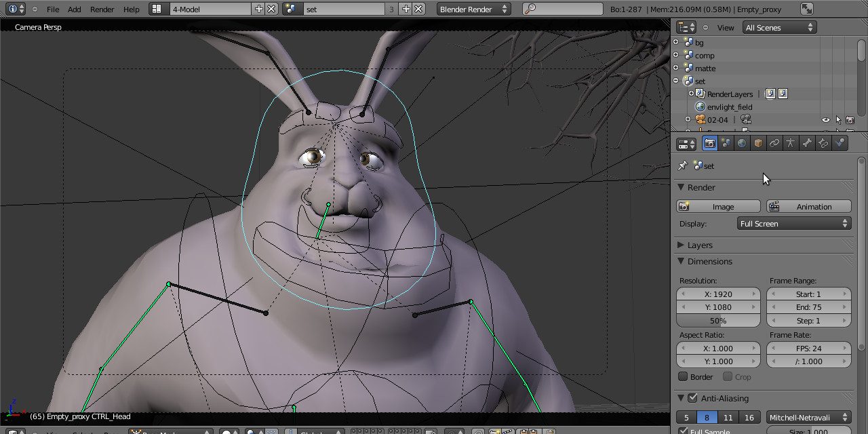Adjust the 50% resolution percentage slider
Image resolution: width=868 pixels, height=434 pixels.
718,321
